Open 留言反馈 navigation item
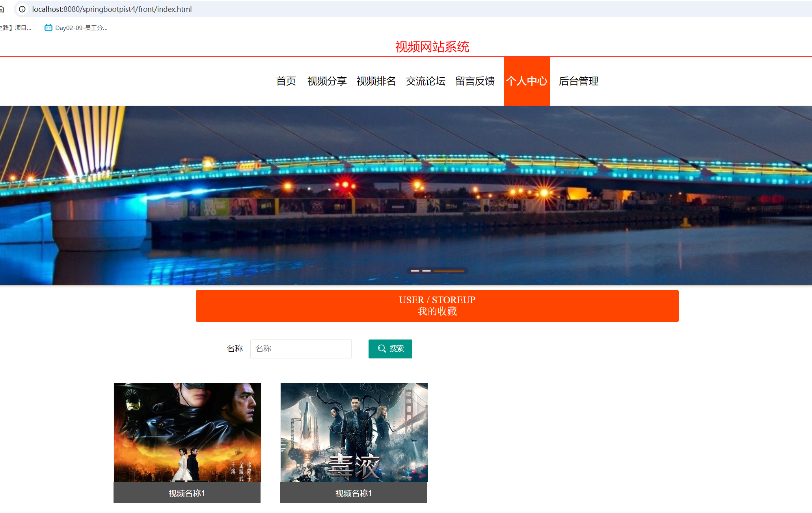 click(x=475, y=81)
